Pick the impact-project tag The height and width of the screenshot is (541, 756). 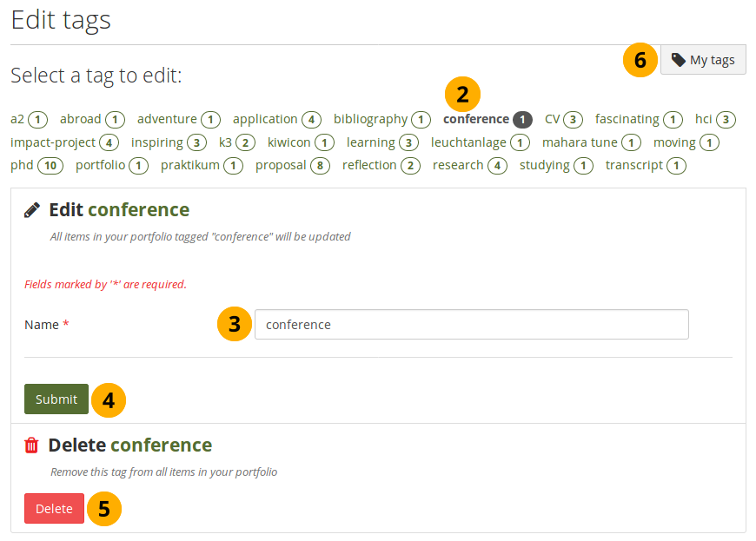click(x=53, y=142)
